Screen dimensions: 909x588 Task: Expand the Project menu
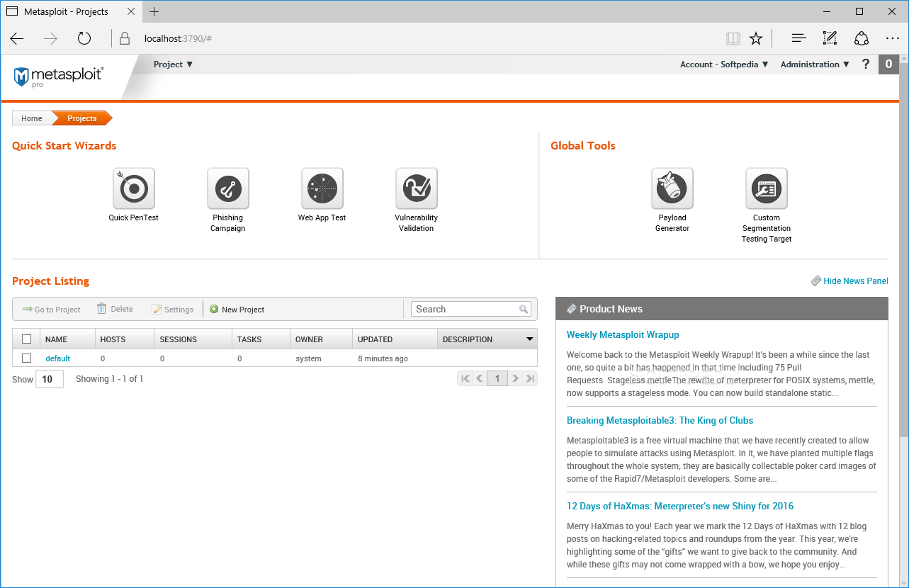(x=173, y=64)
